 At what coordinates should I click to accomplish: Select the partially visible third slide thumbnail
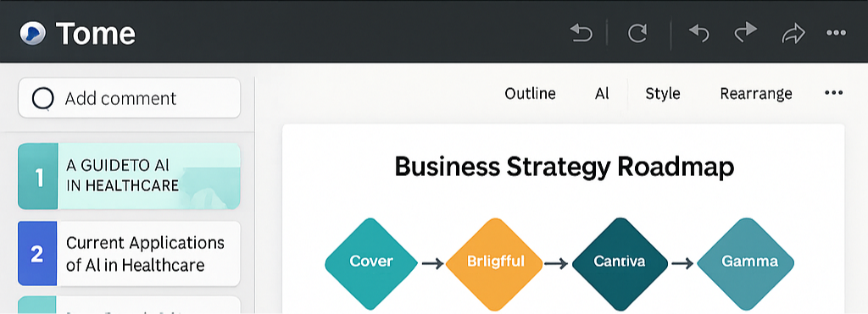click(129, 305)
